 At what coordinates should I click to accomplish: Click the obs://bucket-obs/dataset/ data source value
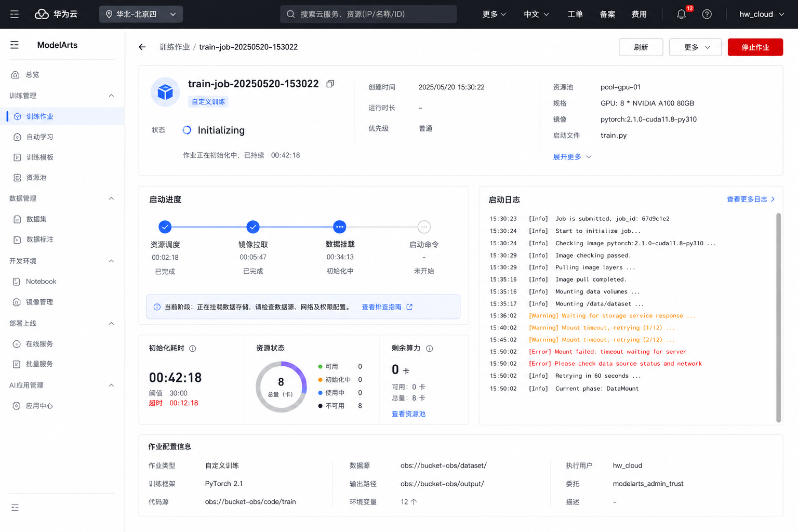point(443,465)
